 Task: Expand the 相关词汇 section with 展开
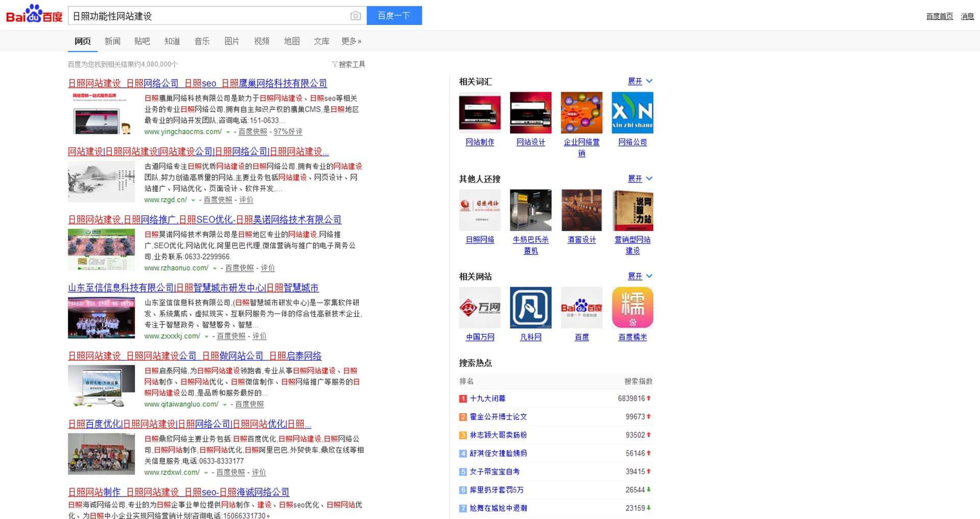640,81
